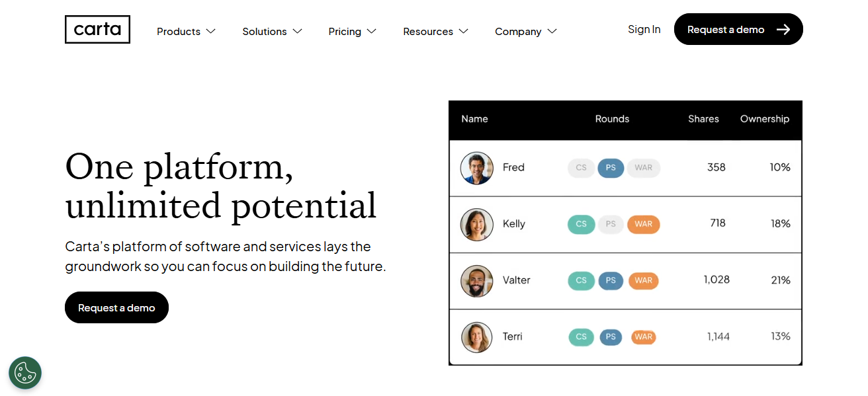This screenshot has height=396, width=868.
Task: Click Kelly's profile avatar
Action: 476,224
